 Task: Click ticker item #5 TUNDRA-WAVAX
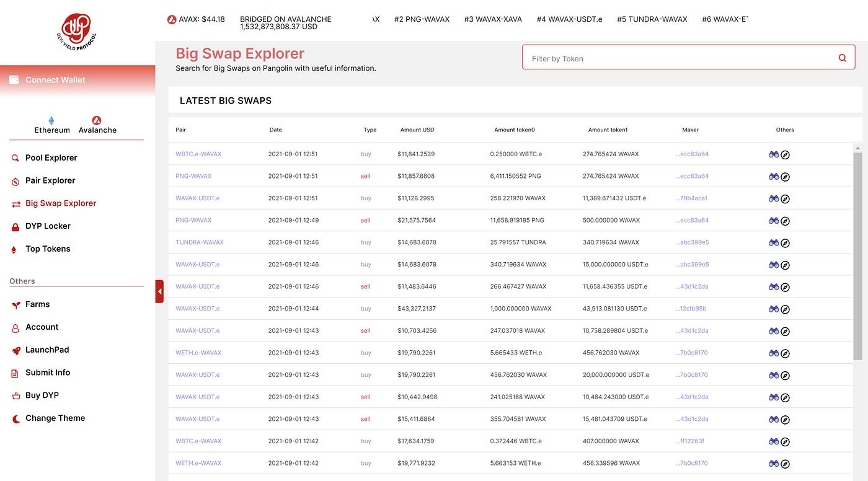(652, 19)
